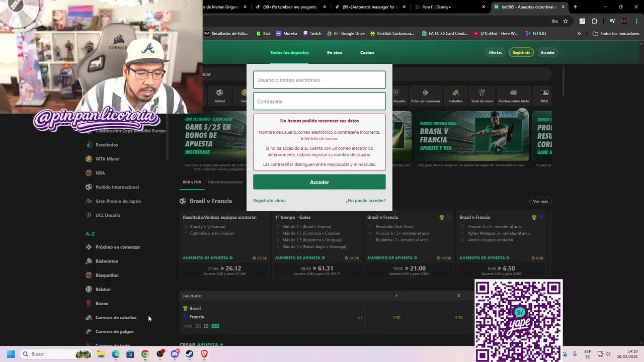644x362 pixels.
Task: Click the green Acceder login button
Action: click(319, 182)
